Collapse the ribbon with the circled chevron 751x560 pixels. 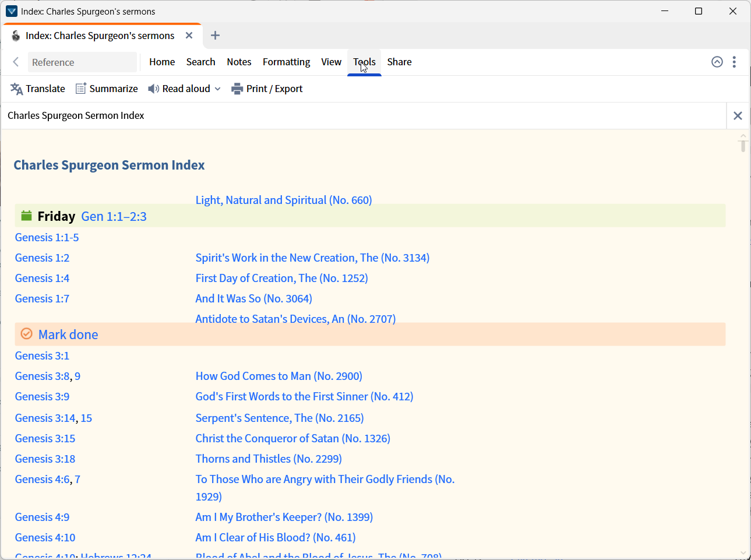717,62
